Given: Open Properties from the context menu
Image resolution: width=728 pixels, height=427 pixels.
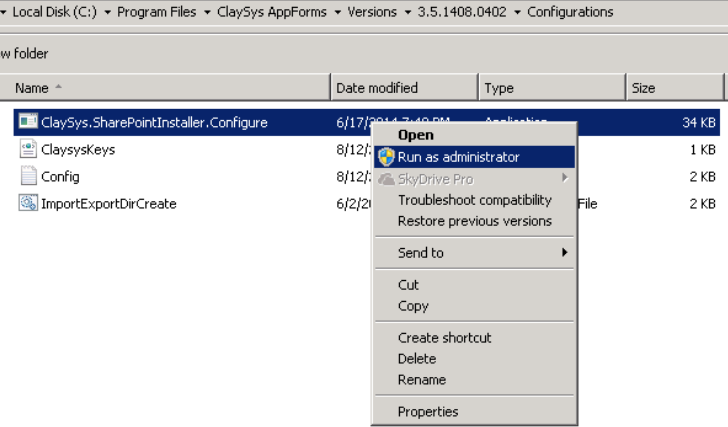Looking at the screenshot, I should click(x=474, y=412).
